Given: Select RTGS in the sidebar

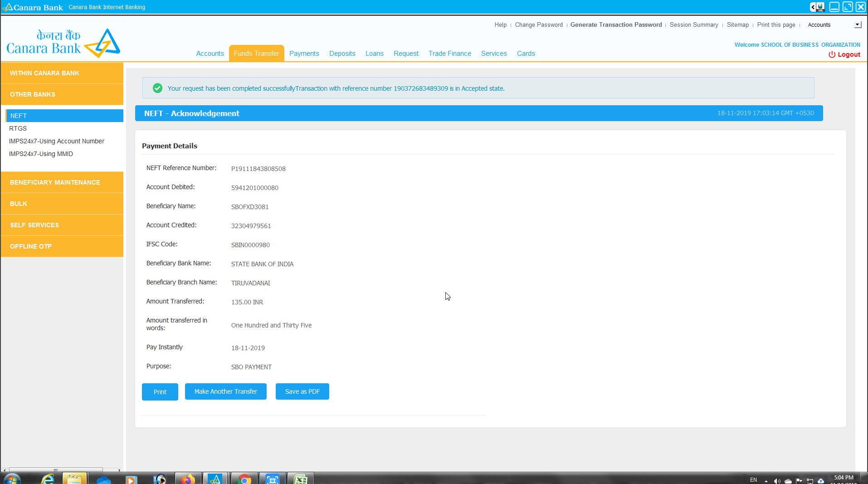Looking at the screenshot, I should click(18, 128).
